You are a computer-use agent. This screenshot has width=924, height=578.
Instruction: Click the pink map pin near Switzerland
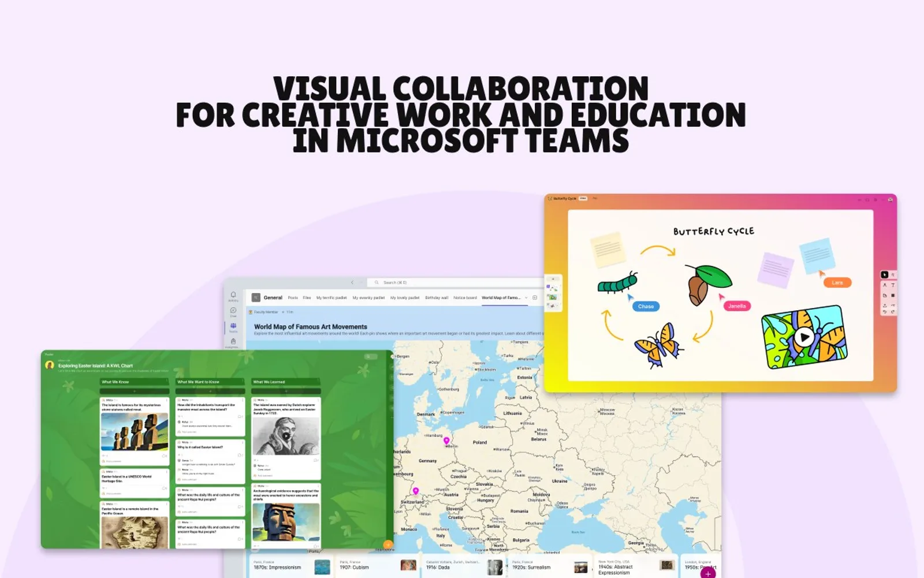pyautogui.click(x=416, y=491)
